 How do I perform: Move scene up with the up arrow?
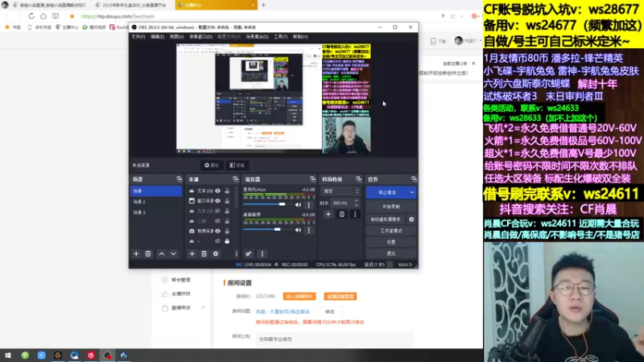pos(162,253)
